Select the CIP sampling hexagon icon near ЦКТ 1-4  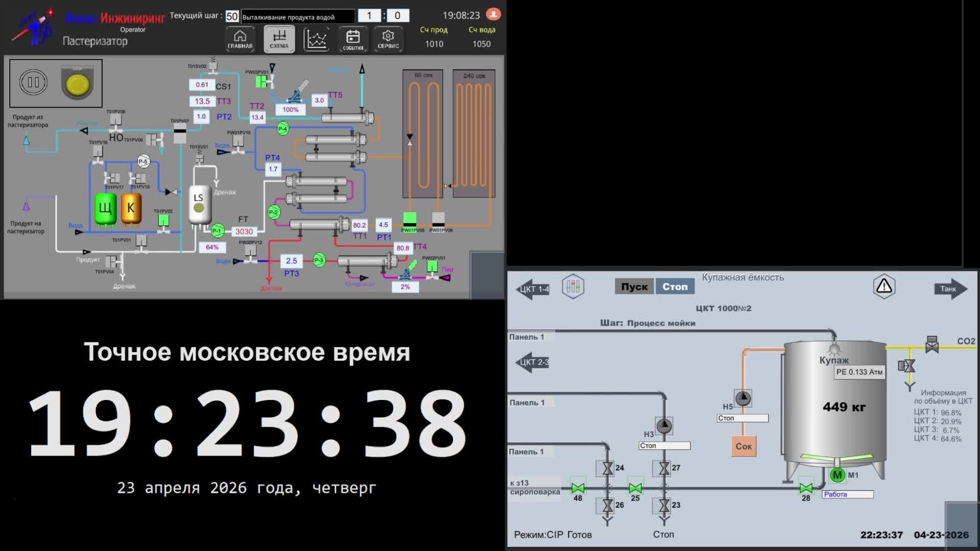[573, 286]
